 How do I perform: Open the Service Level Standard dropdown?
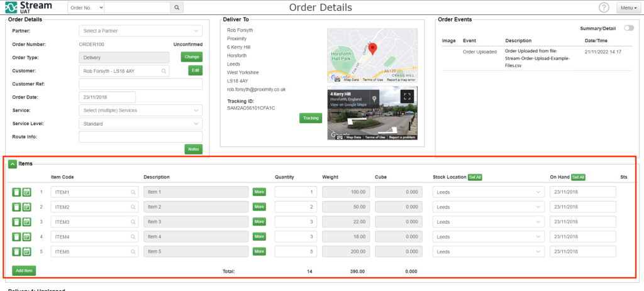click(x=140, y=124)
